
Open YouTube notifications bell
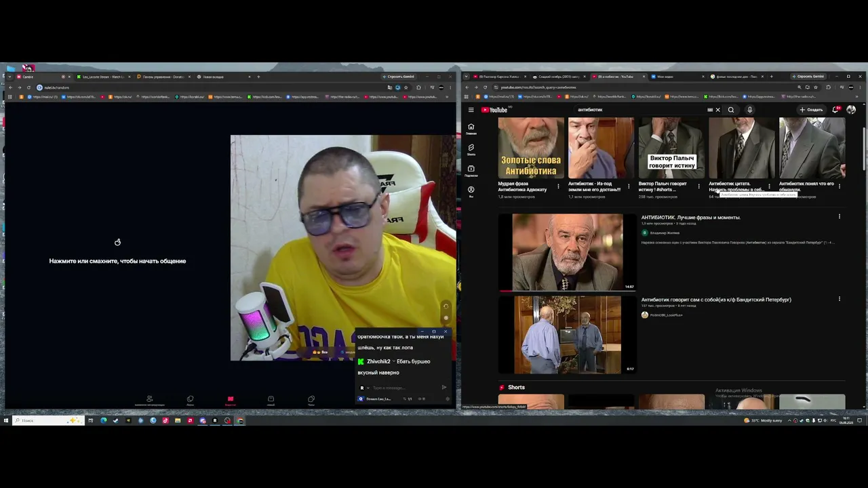coord(835,110)
